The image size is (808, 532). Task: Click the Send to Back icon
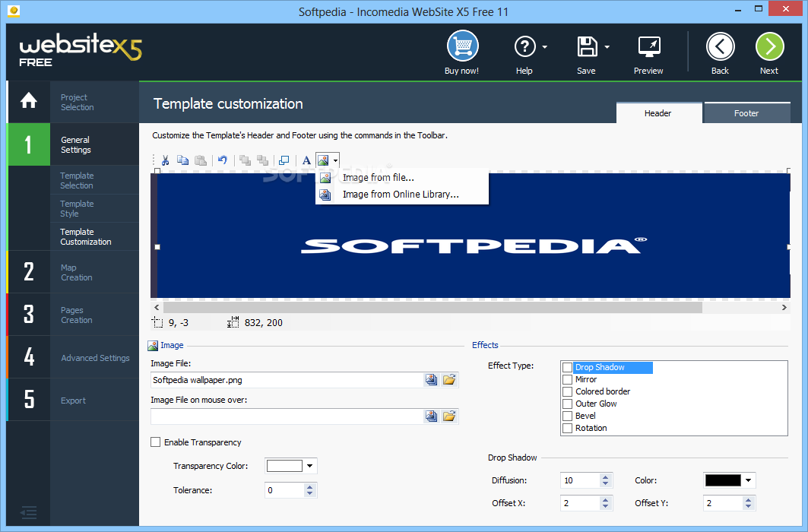(x=263, y=160)
